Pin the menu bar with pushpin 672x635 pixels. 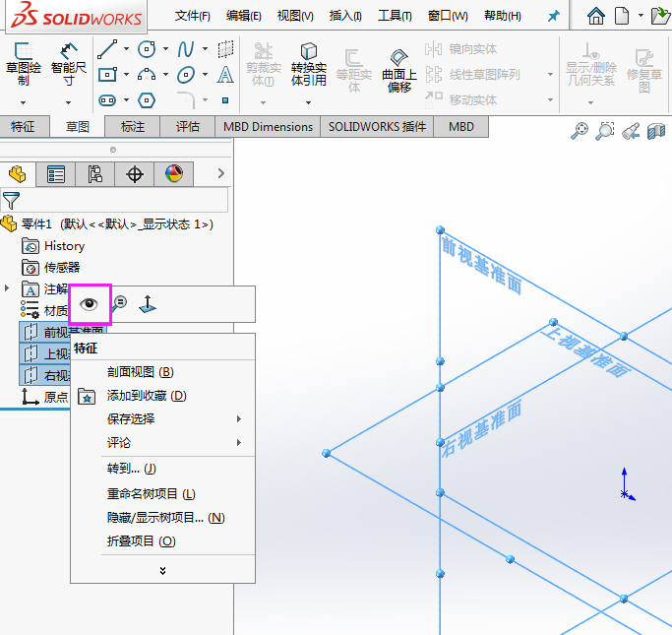pyautogui.click(x=554, y=17)
